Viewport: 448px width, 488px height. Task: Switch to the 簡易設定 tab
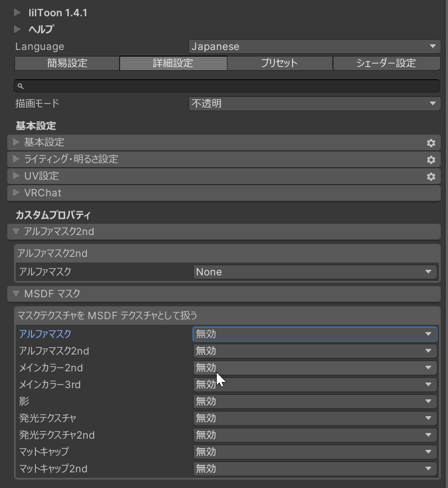coord(67,63)
